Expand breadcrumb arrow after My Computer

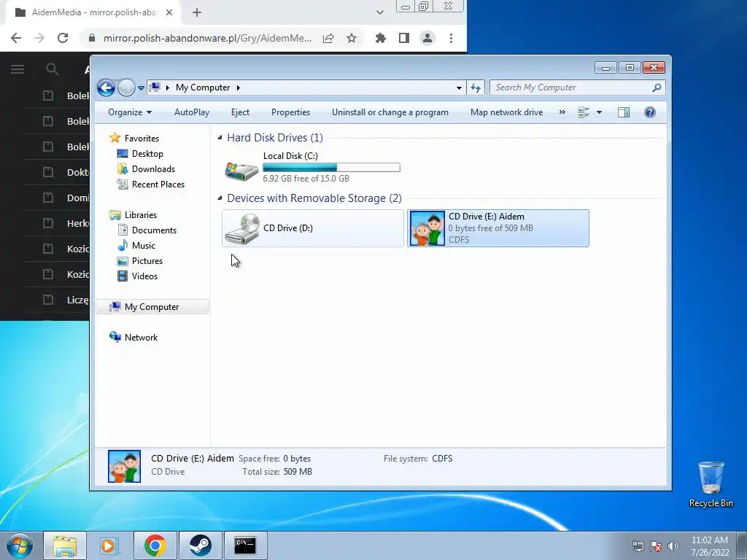click(239, 87)
